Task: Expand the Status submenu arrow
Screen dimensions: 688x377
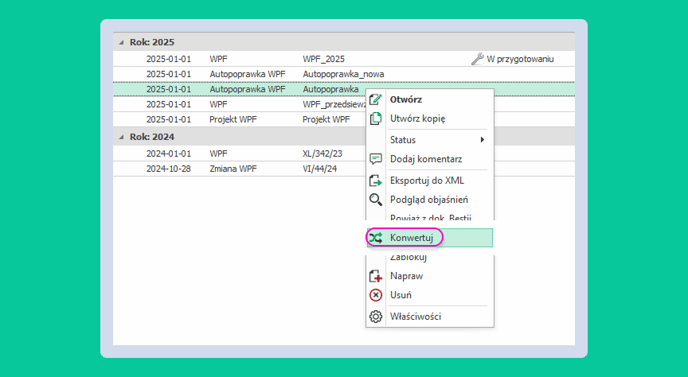Action: click(482, 140)
